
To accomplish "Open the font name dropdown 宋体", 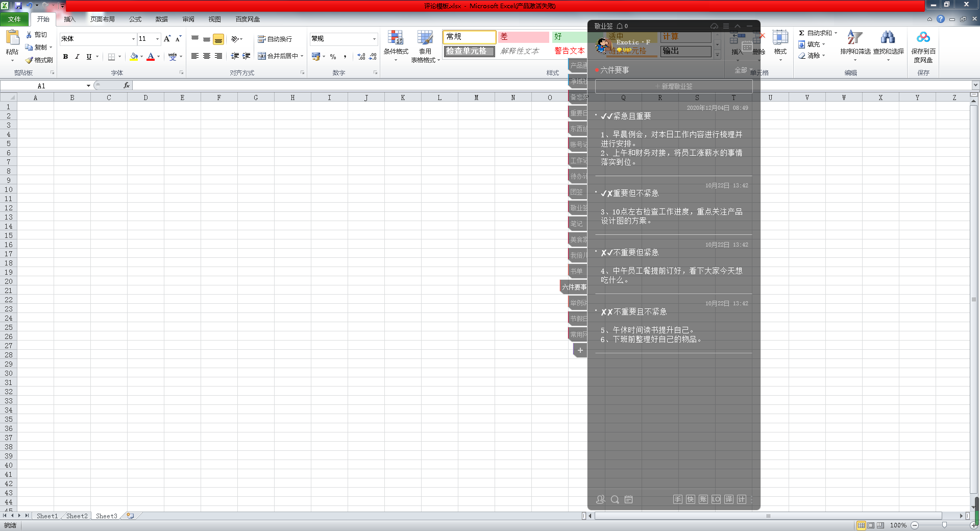I will click(133, 39).
